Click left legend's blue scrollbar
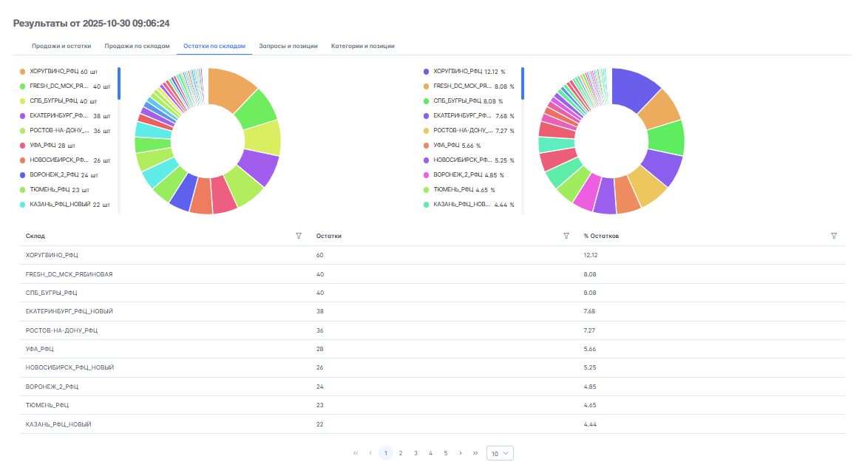 (119, 83)
